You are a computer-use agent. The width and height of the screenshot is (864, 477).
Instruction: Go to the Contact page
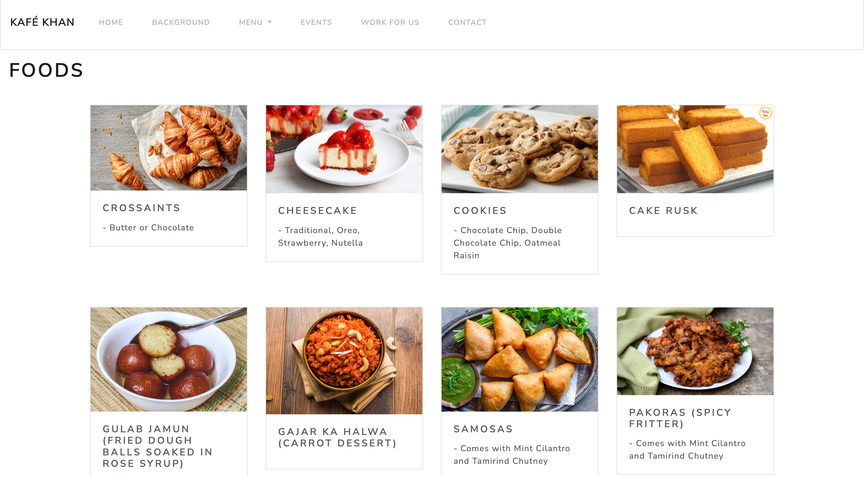tap(467, 23)
